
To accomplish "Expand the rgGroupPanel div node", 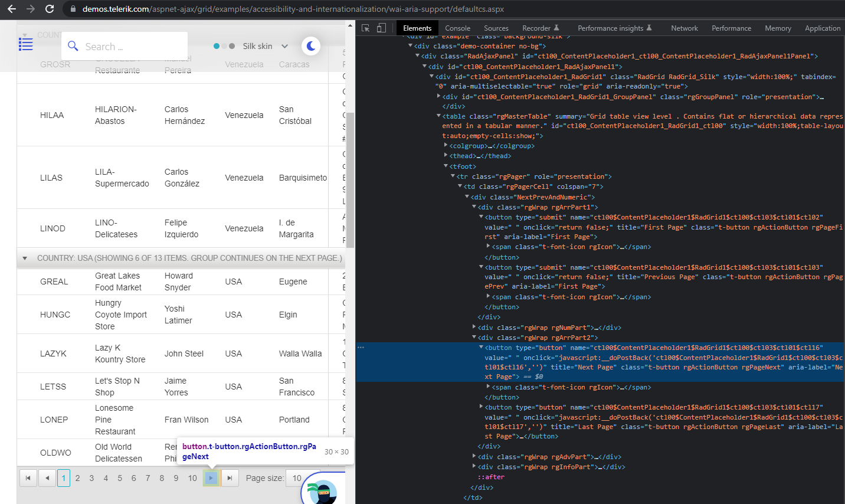I will [x=439, y=96].
